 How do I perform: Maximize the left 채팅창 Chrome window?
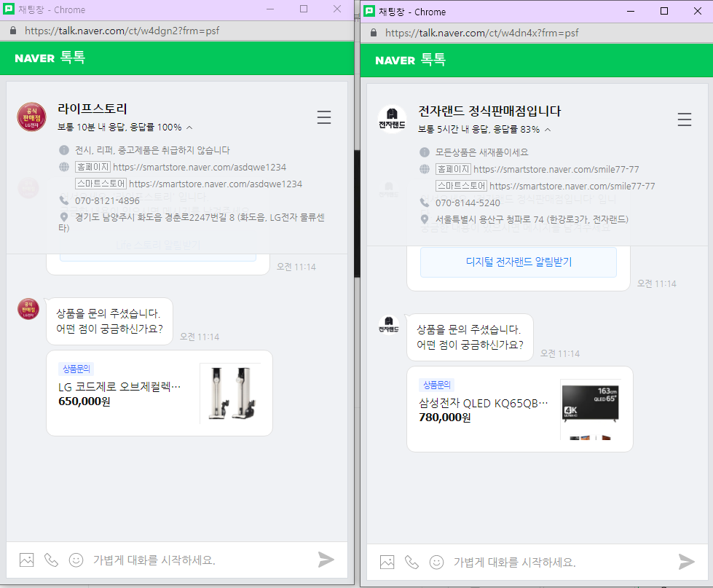coord(304,9)
